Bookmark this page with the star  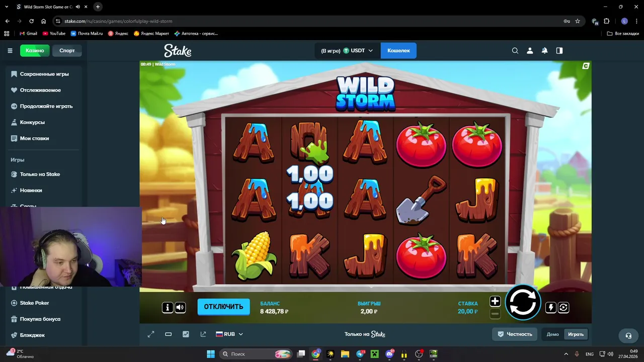(x=578, y=21)
